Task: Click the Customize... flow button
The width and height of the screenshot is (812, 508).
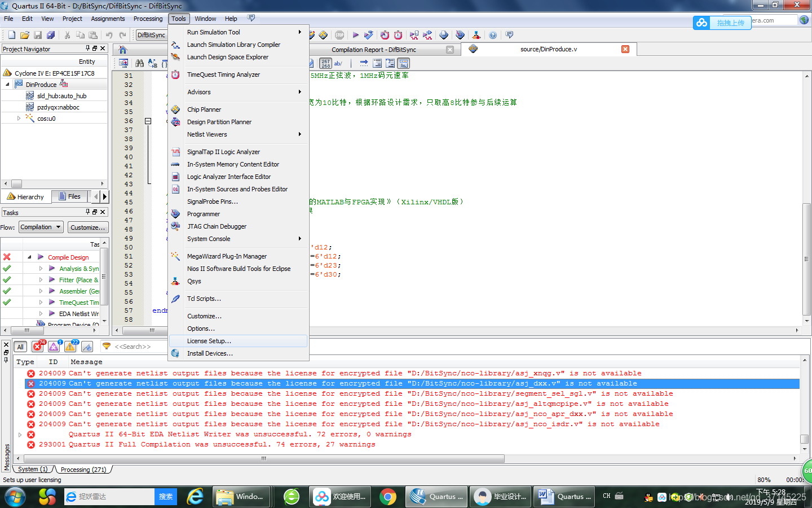Action: [x=87, y=227]
